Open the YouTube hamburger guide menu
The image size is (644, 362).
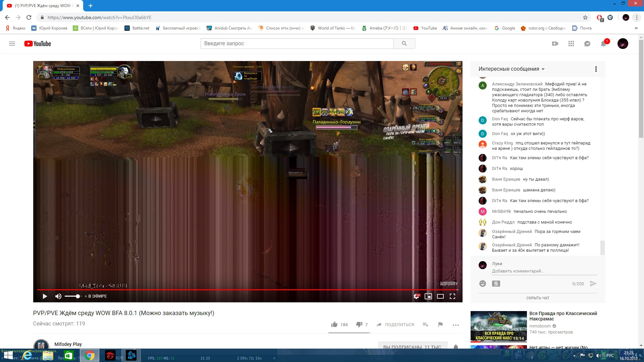point(12,44)
